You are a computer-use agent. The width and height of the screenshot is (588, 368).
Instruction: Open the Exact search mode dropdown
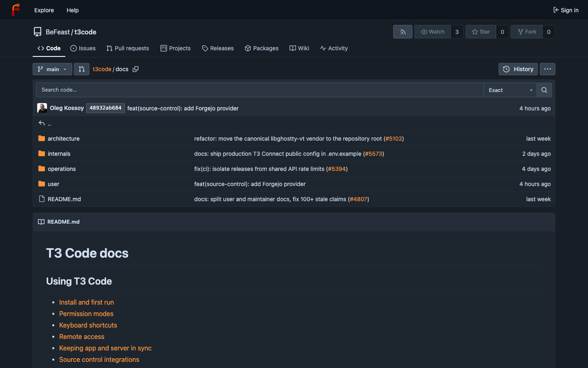[x=510, y=90]
